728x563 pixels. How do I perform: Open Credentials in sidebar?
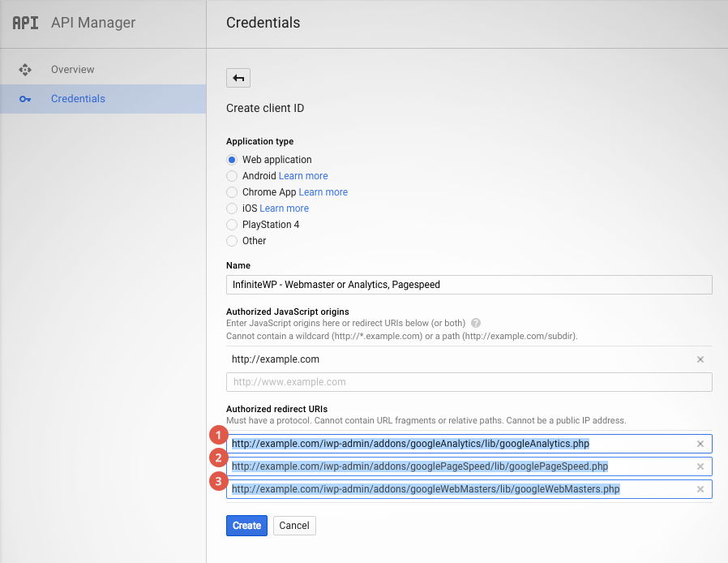click(x=103, y=99)
